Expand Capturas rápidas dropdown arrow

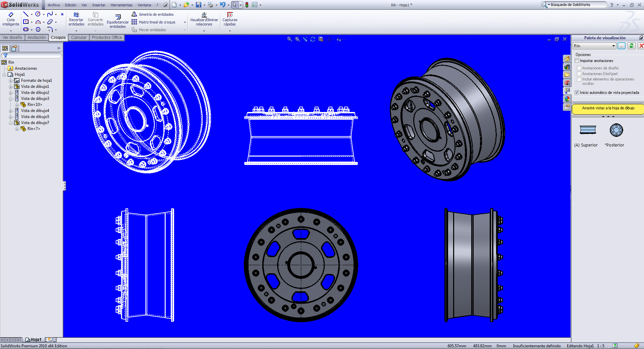pos(230,31)
